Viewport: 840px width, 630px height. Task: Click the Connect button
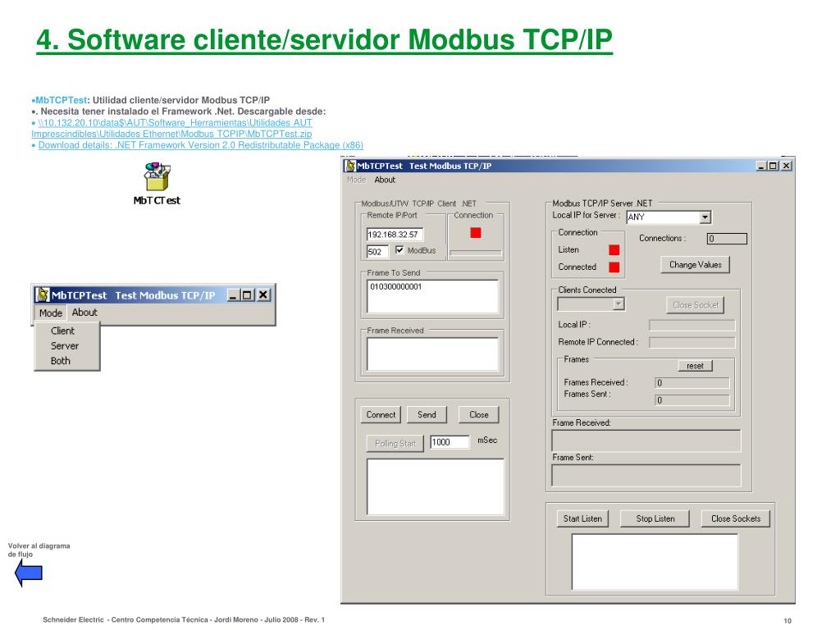tap(381, 414)
